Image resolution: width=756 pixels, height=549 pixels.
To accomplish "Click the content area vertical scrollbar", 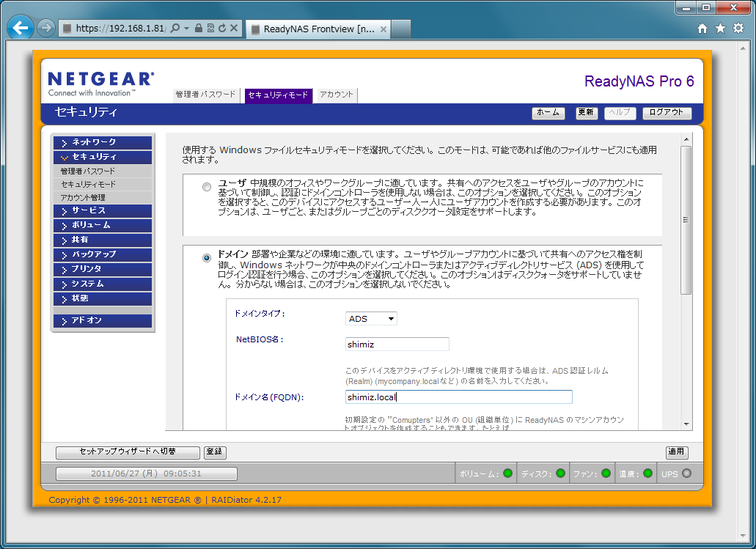I will 686,220.
